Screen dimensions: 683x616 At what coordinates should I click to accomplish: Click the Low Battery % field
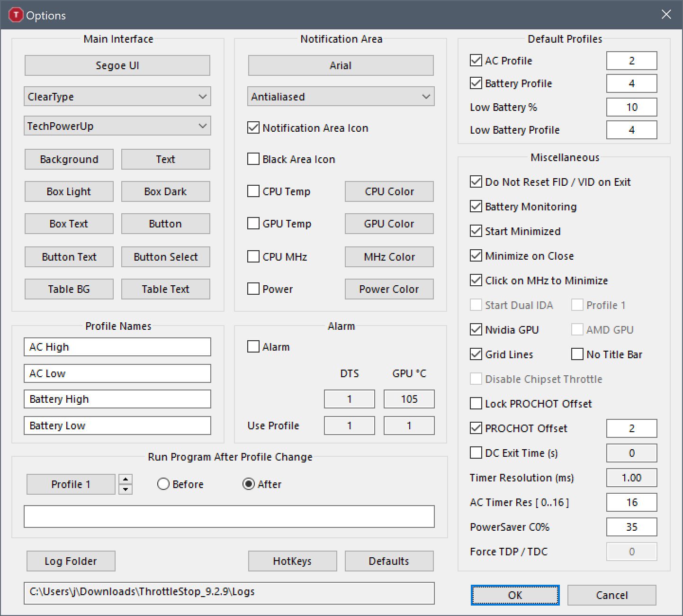click(x=632, y=107)
